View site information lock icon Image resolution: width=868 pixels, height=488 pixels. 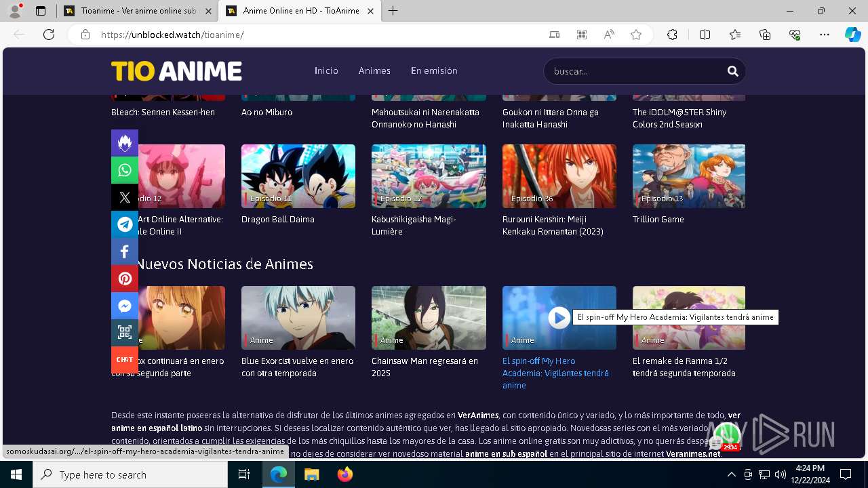tap(85, 35)
